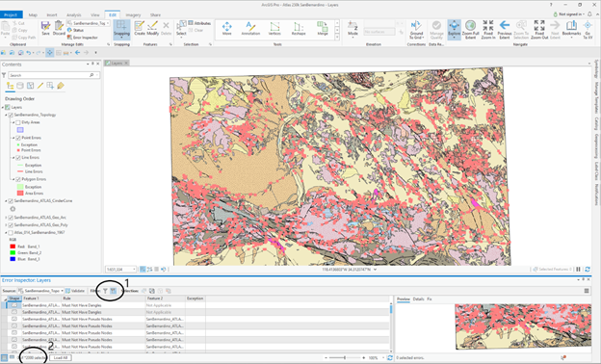Select the Reshape edit tool
The image size is (601, 364).
(x=299, y=28)
